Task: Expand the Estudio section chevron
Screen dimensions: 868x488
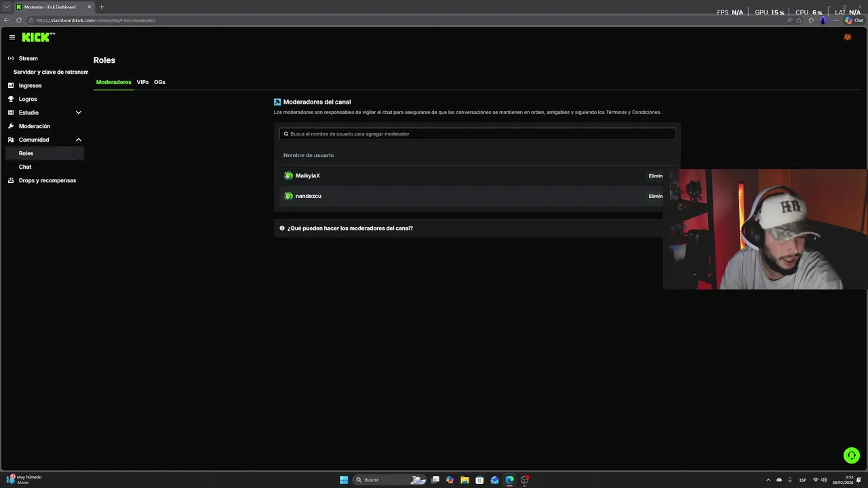Action: (79, 113)
